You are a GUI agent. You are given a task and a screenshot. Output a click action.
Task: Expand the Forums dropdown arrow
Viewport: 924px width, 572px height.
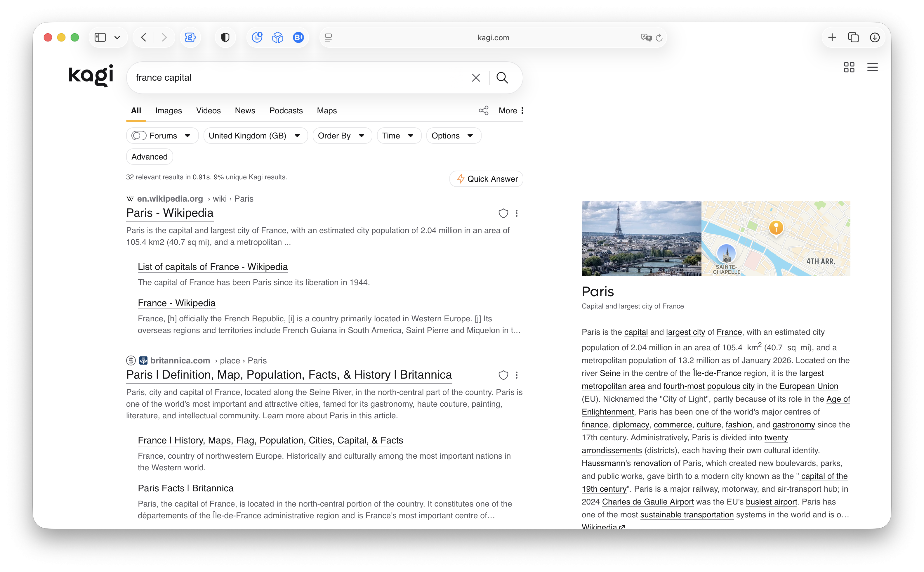point(187,136)
